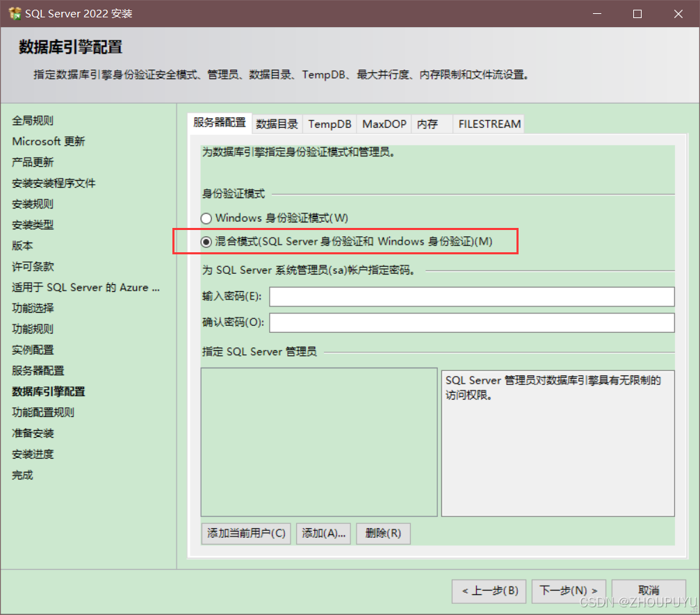Click the 删除(R) button
The width and height of the screenshot is (700, 615).
[383, 533]
